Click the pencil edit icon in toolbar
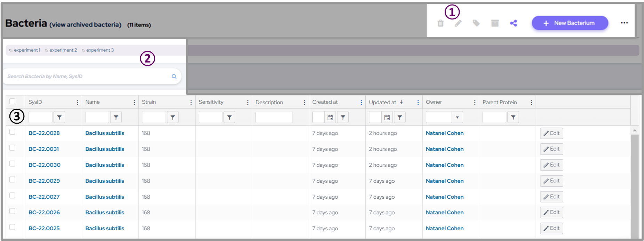Image resolution: width=644 pixels, height=241 pixels. click(458, 23)
